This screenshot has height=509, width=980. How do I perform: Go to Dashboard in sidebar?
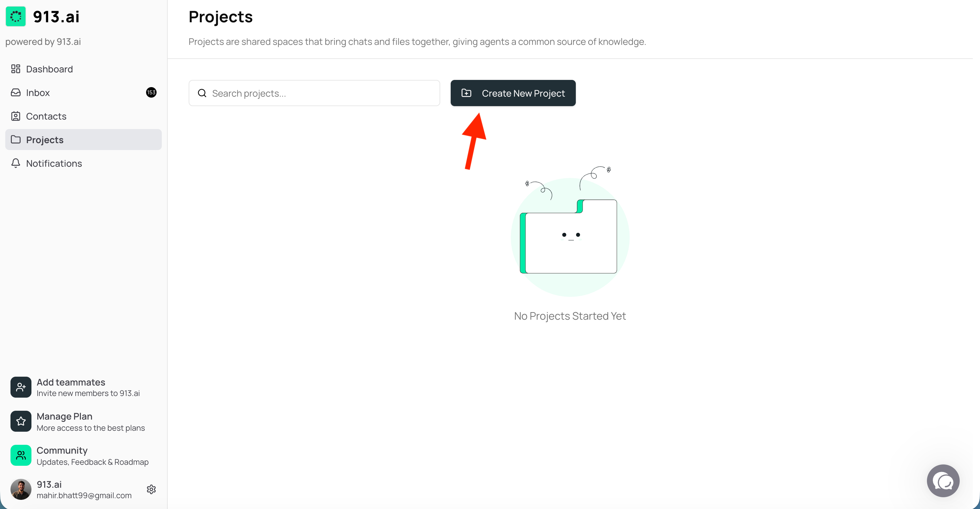tap(49, 69)
